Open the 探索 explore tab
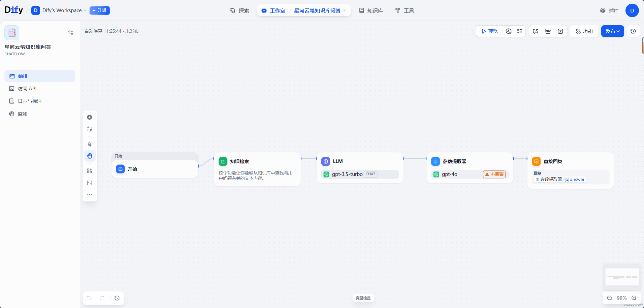 (x=240, y=10)
